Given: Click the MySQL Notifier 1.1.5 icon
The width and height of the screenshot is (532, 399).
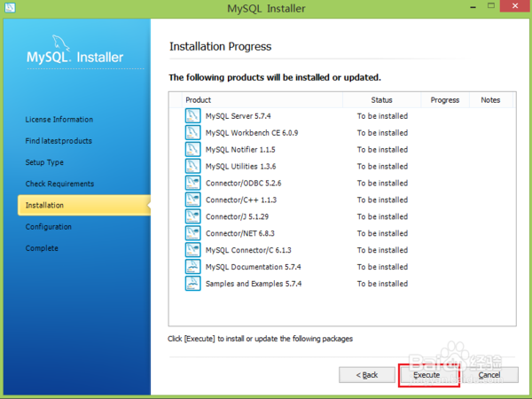Looking at the screenshot, I should [192, 149].
